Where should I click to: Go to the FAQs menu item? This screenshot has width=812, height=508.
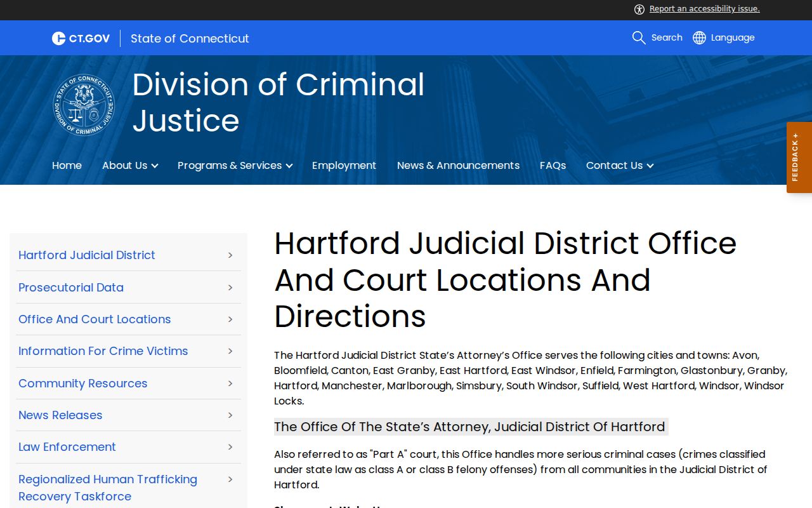553,165
